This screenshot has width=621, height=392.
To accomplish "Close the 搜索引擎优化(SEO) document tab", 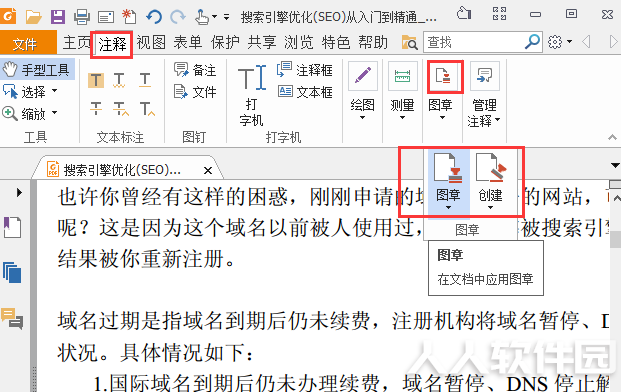I will click(208, 170).
